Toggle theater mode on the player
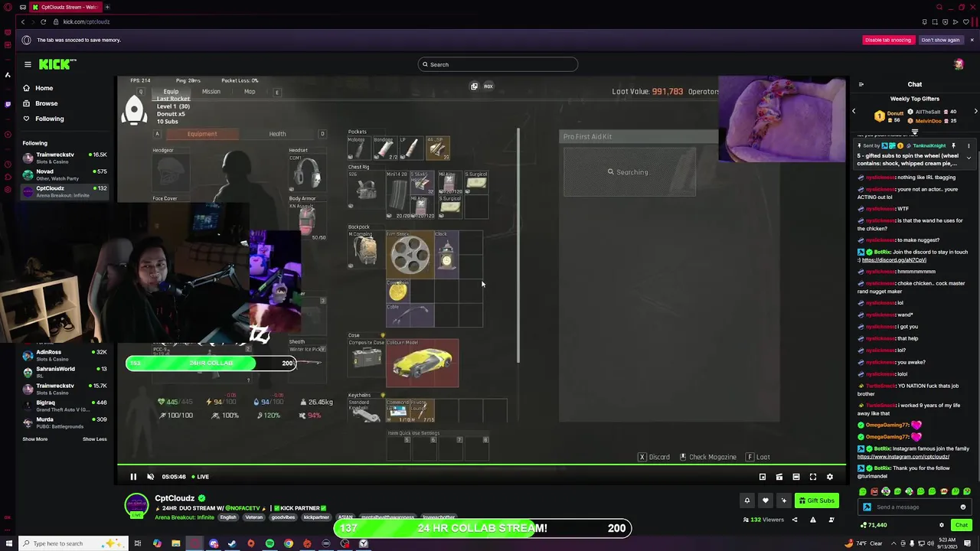Image resolution: width=980 pixels, height=551 pixels. [x=796, y=477]
